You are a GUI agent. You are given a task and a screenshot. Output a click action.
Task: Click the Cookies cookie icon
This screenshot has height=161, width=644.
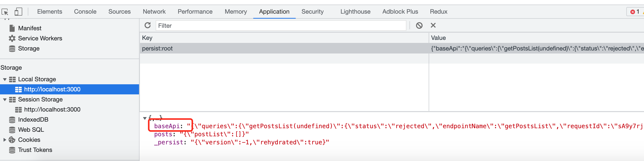(x=12, y=140)
